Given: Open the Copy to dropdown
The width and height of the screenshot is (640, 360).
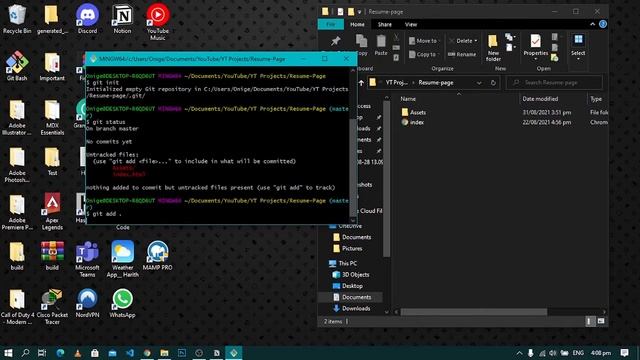Looking at the screenshot, I should click(x=424, y=54).
